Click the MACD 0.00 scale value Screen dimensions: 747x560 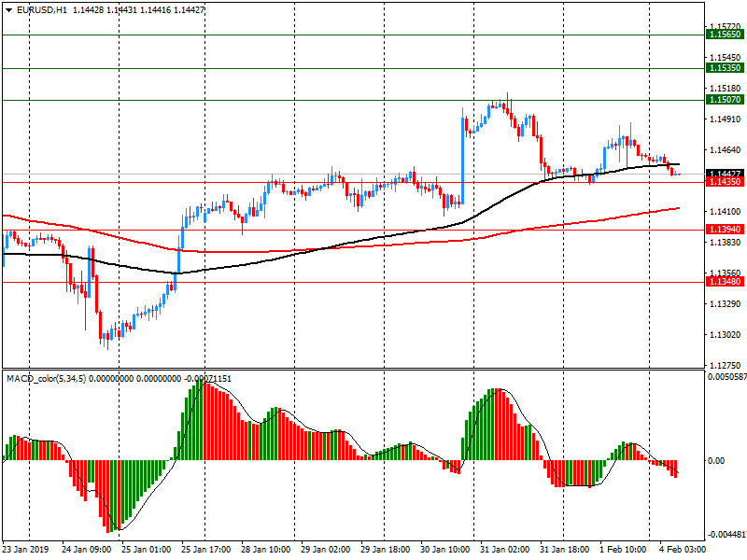coord(716,460)
